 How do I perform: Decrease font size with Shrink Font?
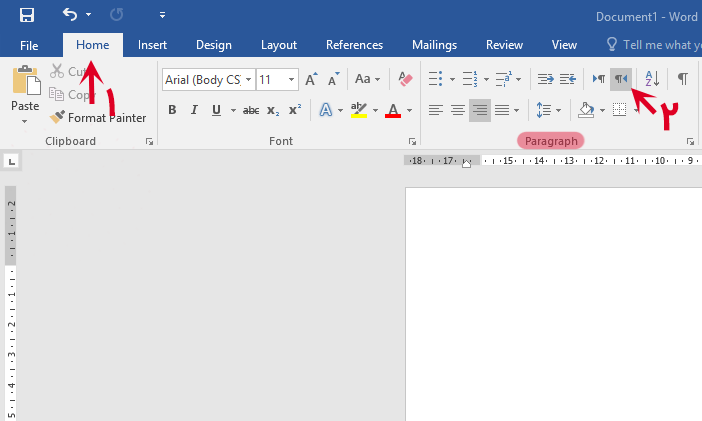tap(334, 80)
